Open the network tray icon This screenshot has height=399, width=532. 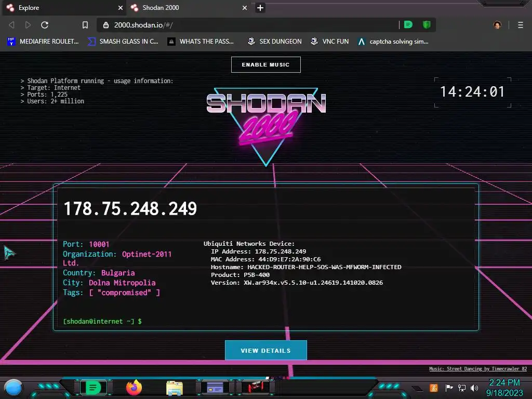click(462, 388)
